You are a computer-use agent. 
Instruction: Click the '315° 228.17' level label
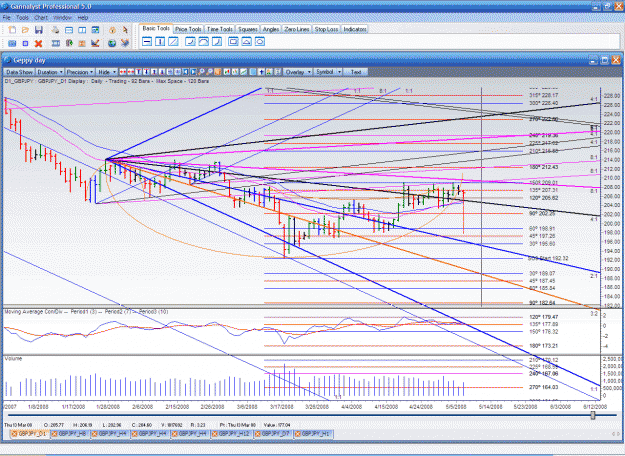click(x=543, y=96)
